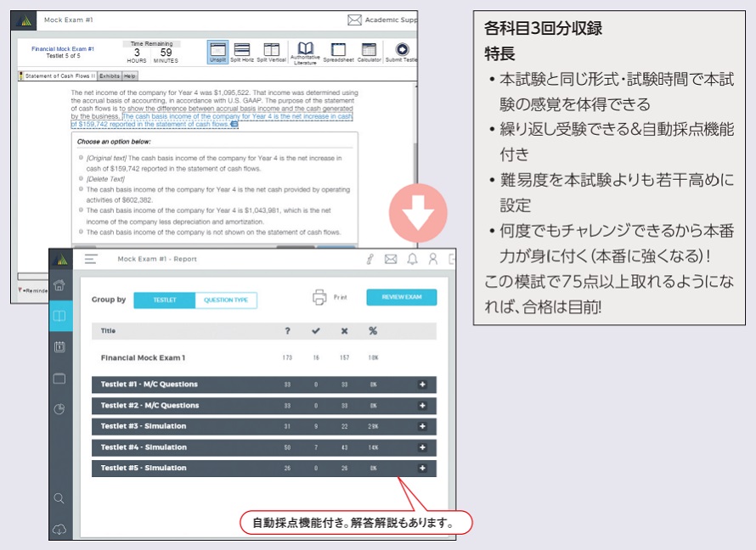The image size is (756, 550).
Task: Click the home icon in the left sidebar
Action: tap(59, 285)
